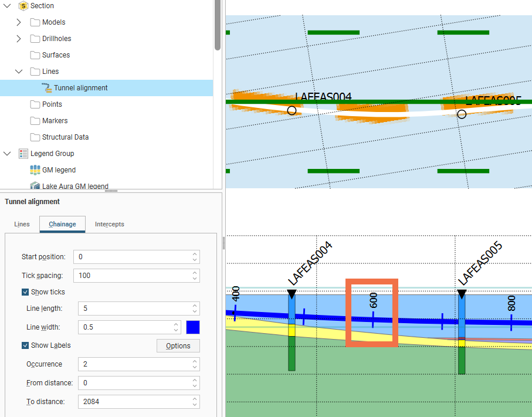Open the label Options button

pyautogui.click(x=178, y=346)
